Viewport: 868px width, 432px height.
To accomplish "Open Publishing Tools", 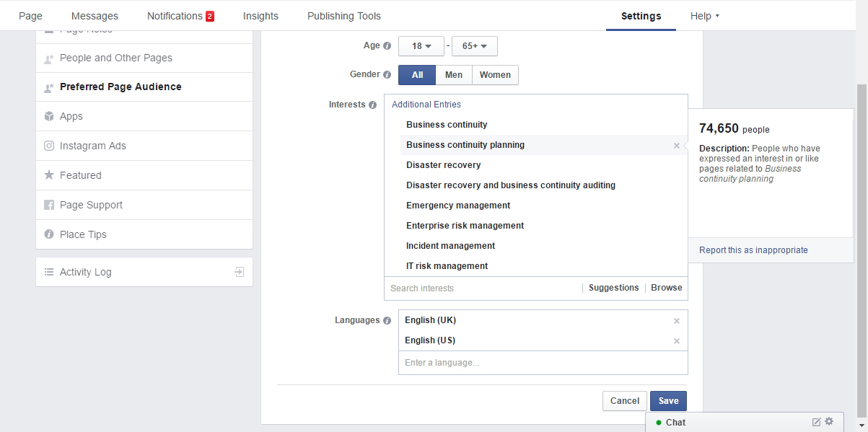I will click(343, 15).
